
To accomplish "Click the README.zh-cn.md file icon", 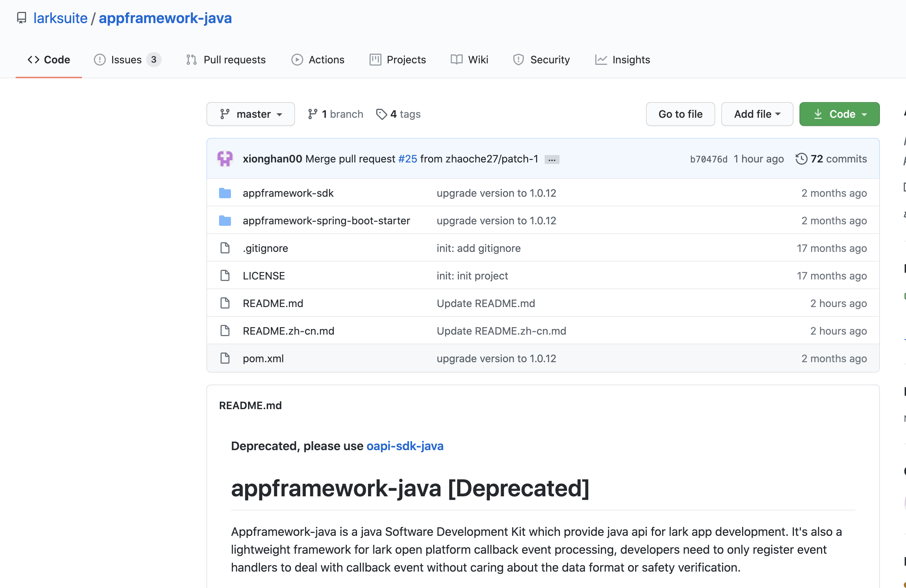I will point(225,331).
